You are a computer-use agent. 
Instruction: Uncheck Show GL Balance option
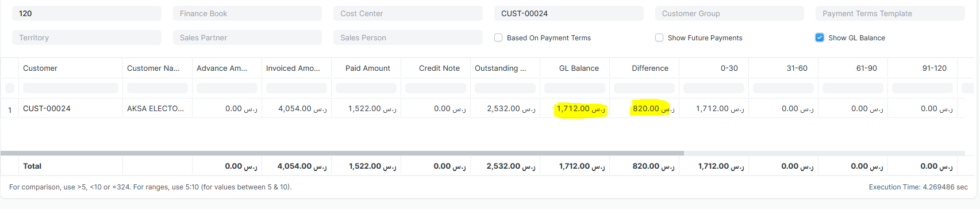[x=820, y=37]
